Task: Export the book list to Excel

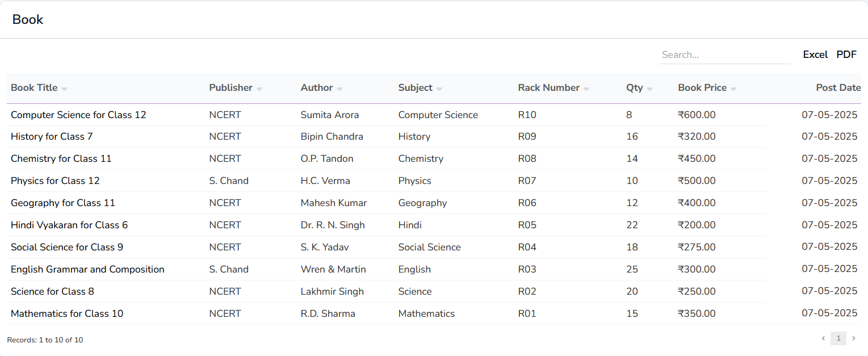Action: (x=815, y=54)
